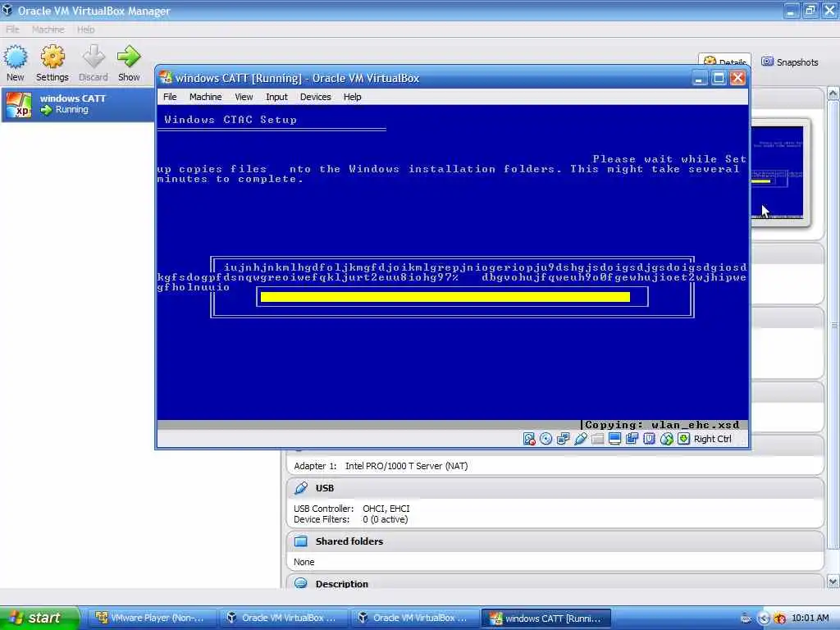Screen dimensions: 840x630
Task: Click the USB devices indicator icon
Action: click(x=580, y=439)
